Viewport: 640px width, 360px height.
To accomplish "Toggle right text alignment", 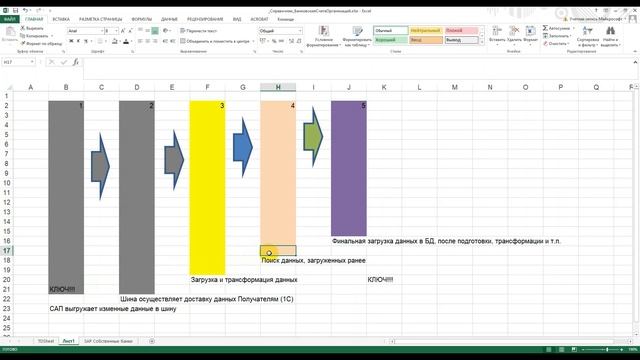I will coord(155,41).
